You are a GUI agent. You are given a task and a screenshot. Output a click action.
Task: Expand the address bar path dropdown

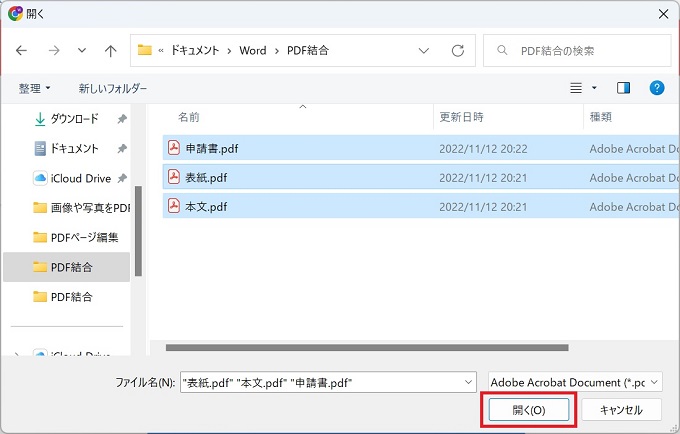click(424, 50)
